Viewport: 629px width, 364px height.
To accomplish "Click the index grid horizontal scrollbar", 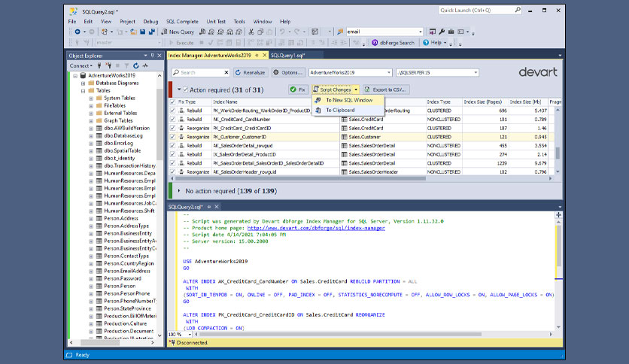I will pos(299,178).
